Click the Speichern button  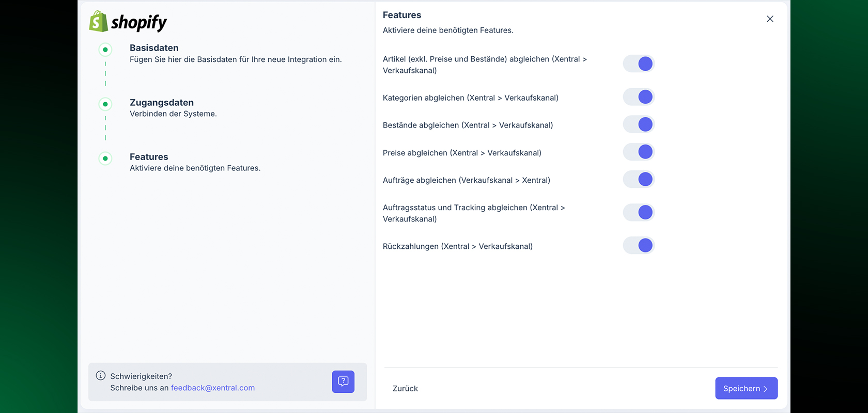746,388
